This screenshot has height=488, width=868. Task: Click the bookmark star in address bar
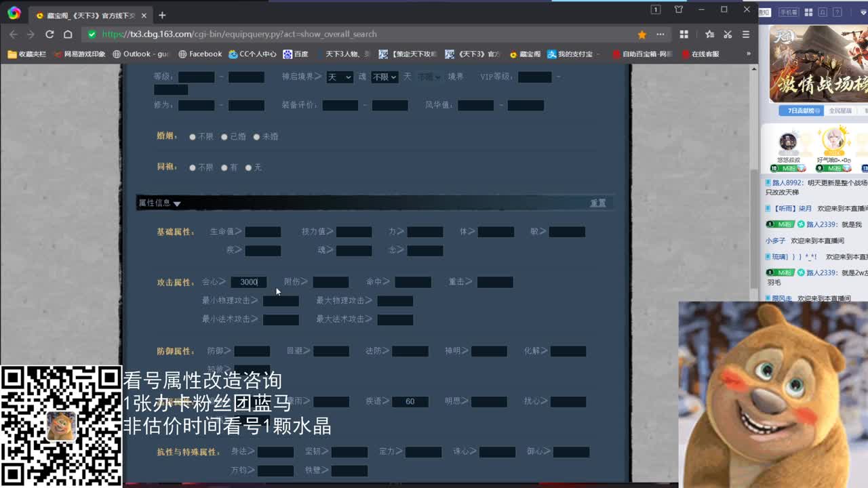tap(642, 35)
